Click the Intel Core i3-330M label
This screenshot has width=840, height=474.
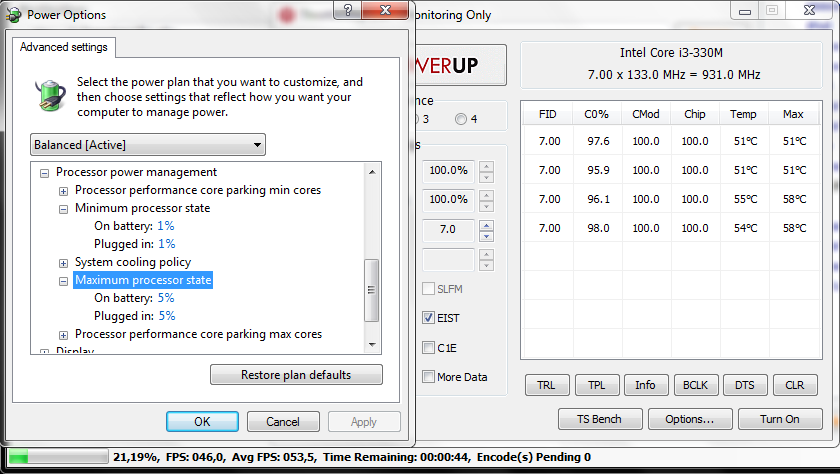point(672,52)
